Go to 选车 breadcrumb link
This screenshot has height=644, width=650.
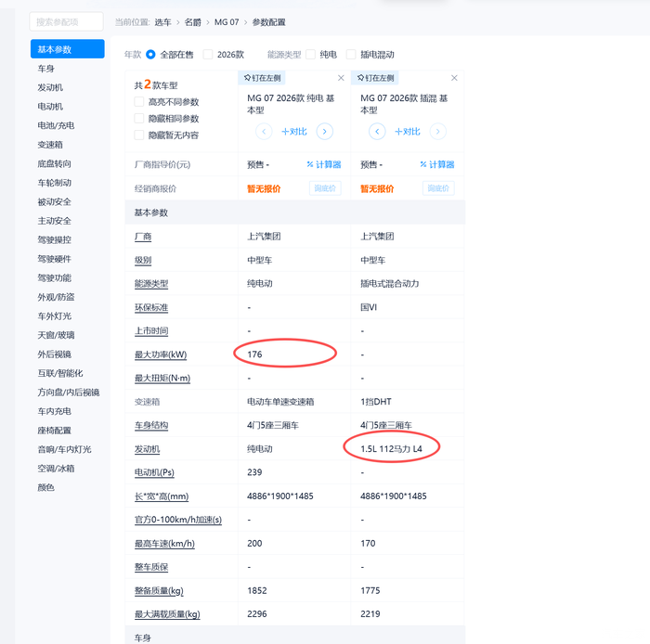(x=162, y=22)
